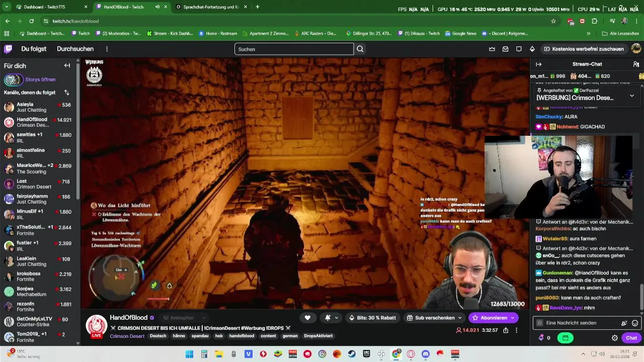Collapse the Für dich sidebar
Viewport: 644px width, 362px height.
pos(67,65)
